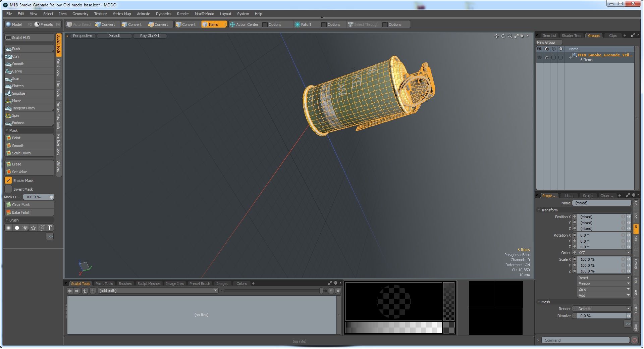Click the Set Value button

click(29, 172)
